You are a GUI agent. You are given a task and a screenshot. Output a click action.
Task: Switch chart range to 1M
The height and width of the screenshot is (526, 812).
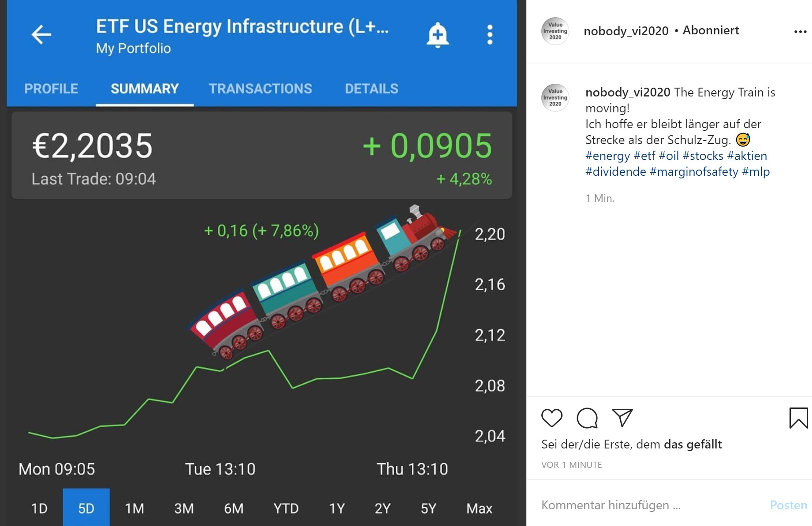(x=134, y=508)
